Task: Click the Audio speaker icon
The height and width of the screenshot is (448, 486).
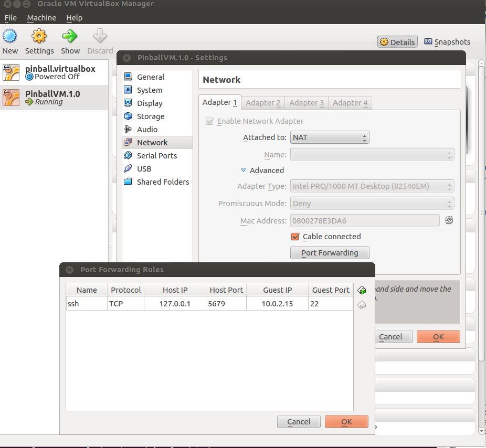Action: click(128, 129)
